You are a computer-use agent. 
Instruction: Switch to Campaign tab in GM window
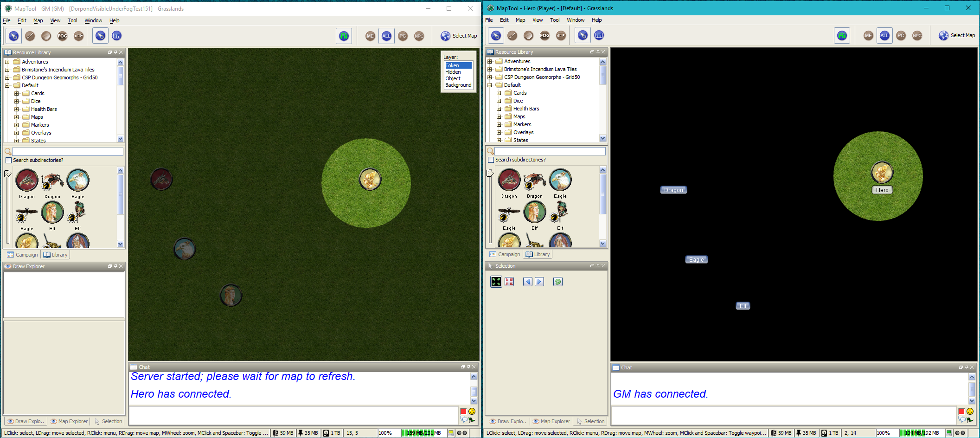(23, 255)
